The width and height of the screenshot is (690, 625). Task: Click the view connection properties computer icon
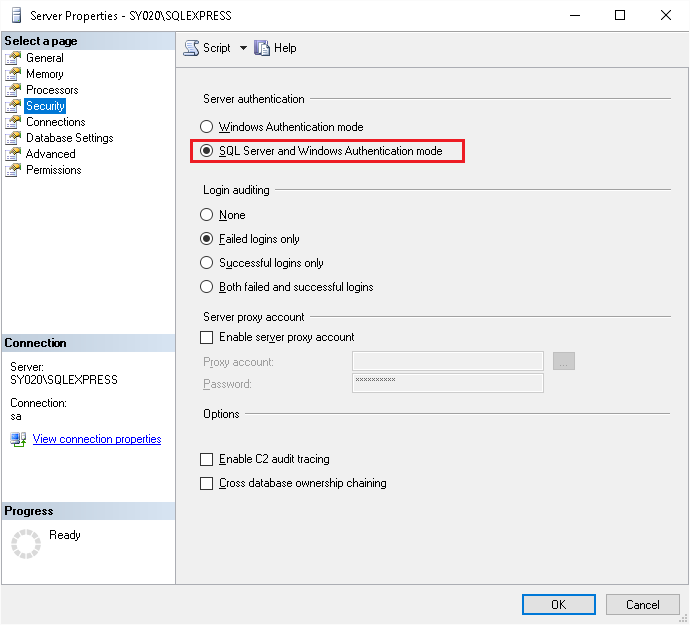(x=18, y=439)
